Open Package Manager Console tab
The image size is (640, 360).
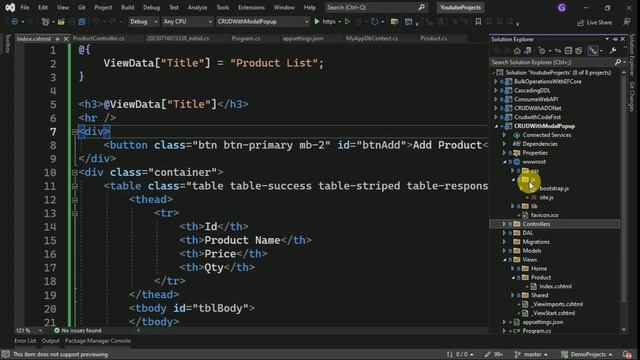pyautogui.click(x=98, y=341)
